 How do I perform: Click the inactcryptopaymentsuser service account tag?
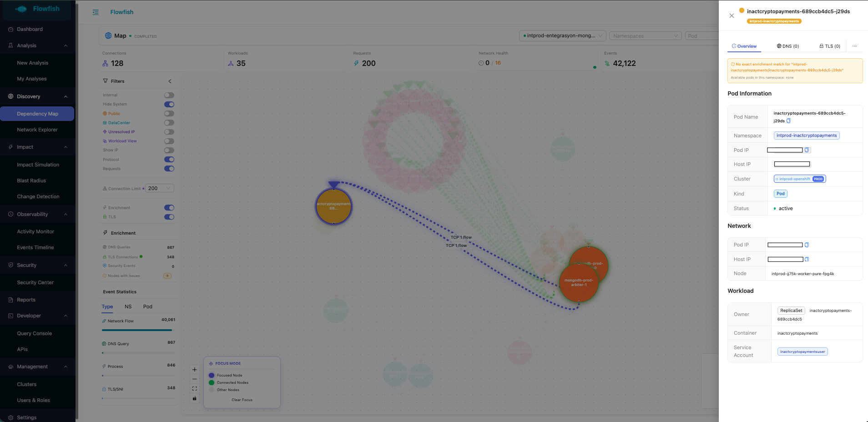[x=802, y=352]
